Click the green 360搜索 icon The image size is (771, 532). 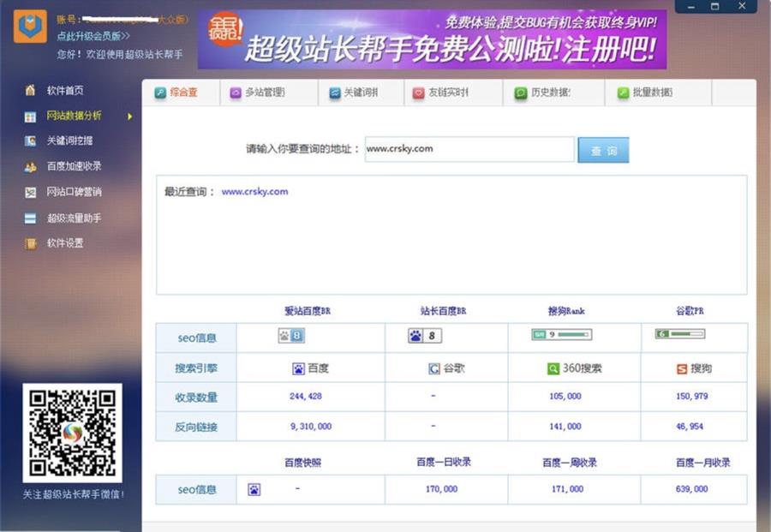point(553,368)
